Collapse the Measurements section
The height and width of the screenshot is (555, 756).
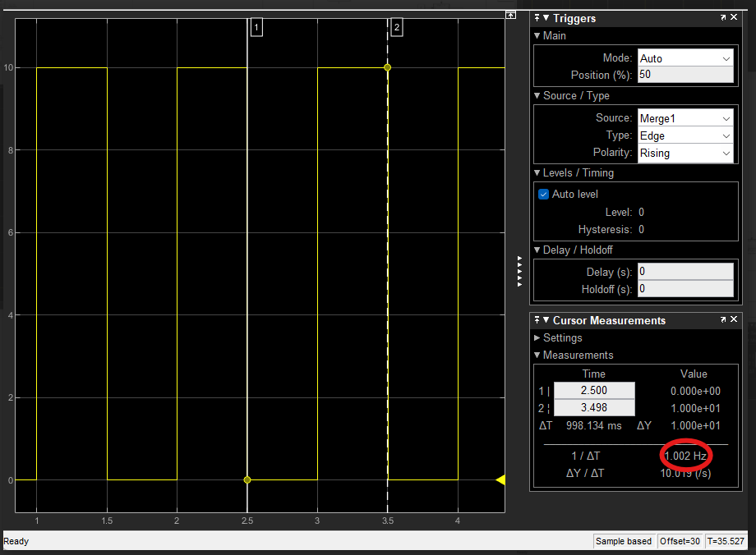pyautogui.click(x=537, y=355)
